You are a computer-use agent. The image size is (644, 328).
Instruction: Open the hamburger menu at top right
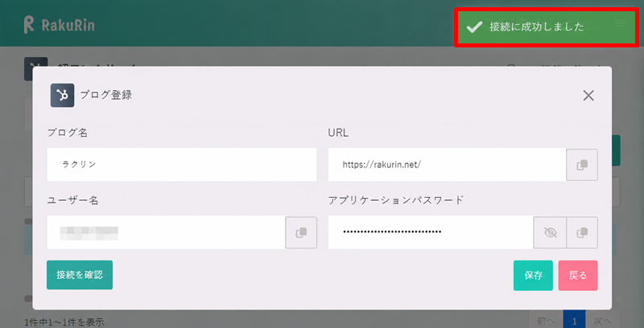pyautogui.click(x=621, y=23)
